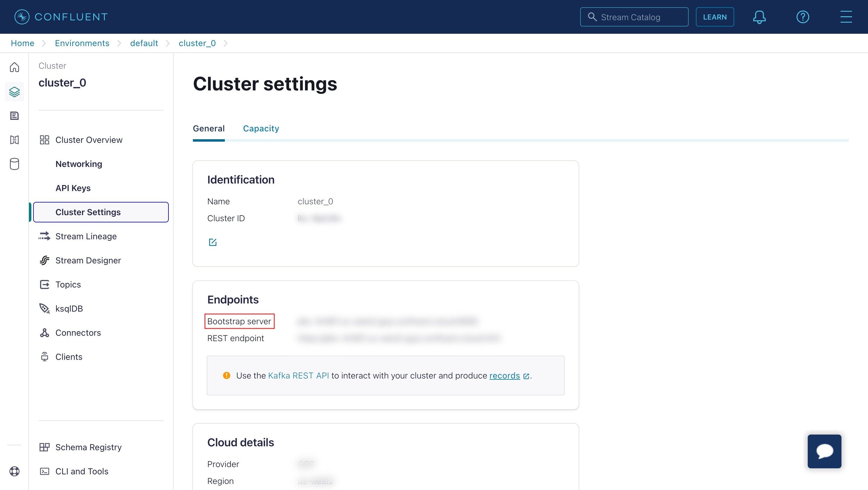The width and height of the screenshot is (868, 490).
Task: Click the Provider label
Action: (223, 464)
